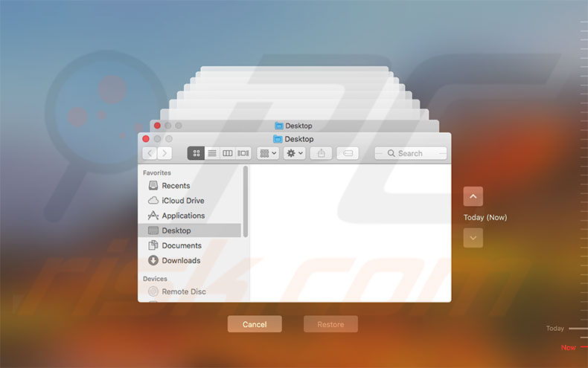Switch to column view
This screenshot has height=368, width=588.
click(227, 153)
